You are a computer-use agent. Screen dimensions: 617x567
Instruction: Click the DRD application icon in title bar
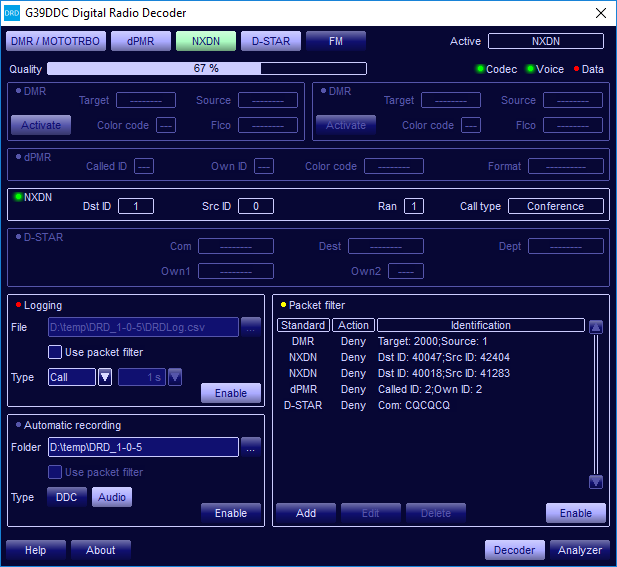tap(12, 13)
